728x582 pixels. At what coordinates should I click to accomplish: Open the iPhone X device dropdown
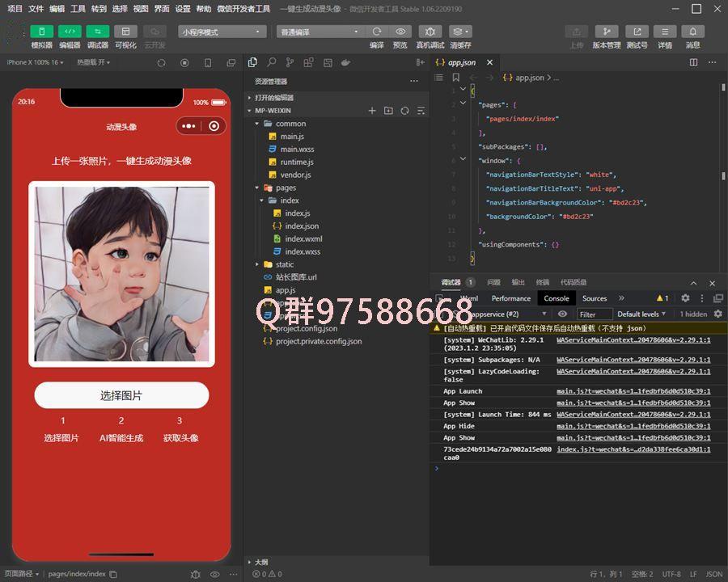pos(36,62)
